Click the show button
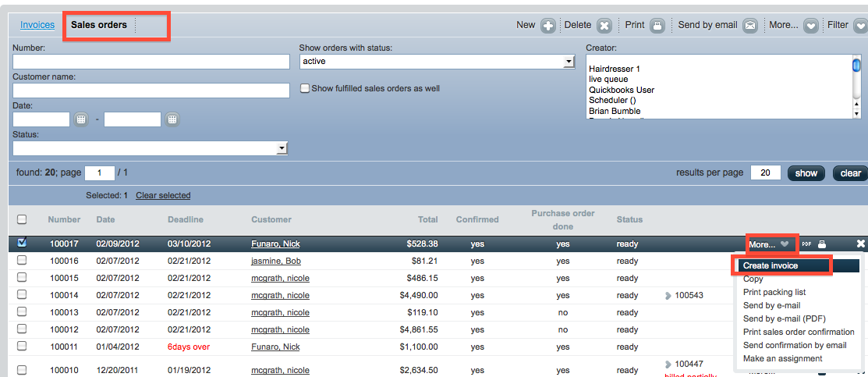The image size is (868, 377). click(806, 173)
